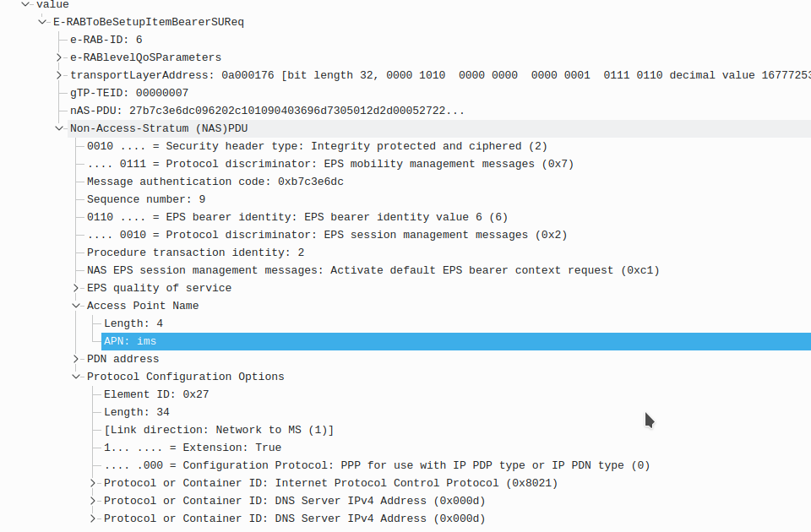
Task: Select the Element ID: 0x27 field
Action: point(156,394)
